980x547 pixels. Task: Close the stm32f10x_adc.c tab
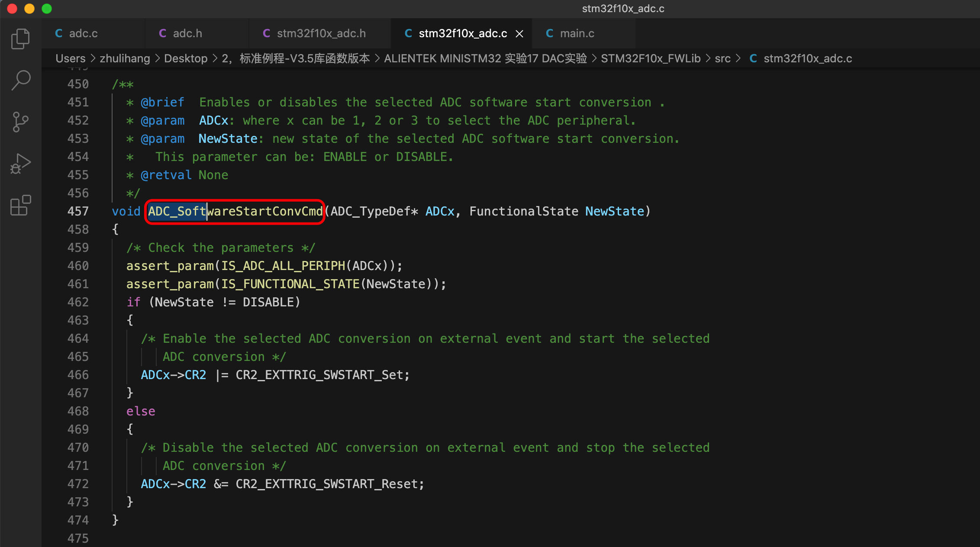[x=519, y=33]
